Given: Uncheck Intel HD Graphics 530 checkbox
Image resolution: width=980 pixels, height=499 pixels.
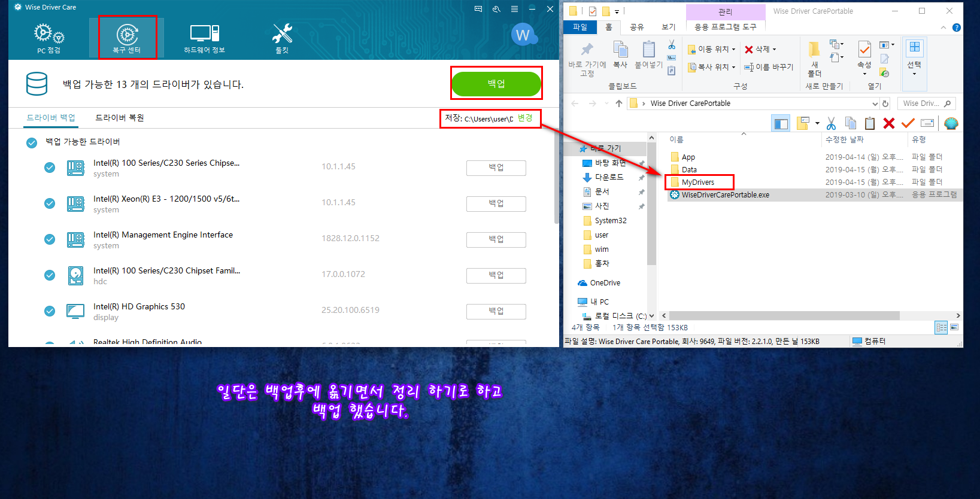Looking at the screenshot, I should click(x=50, y=311).
